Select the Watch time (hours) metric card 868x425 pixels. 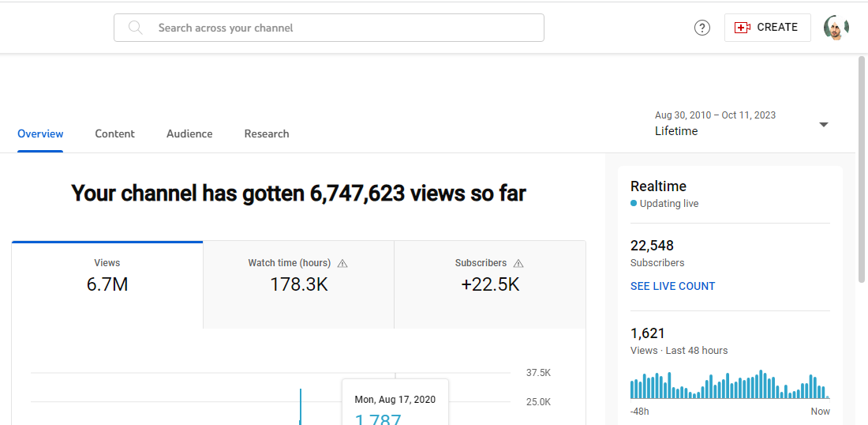click(x=298, y=285)
